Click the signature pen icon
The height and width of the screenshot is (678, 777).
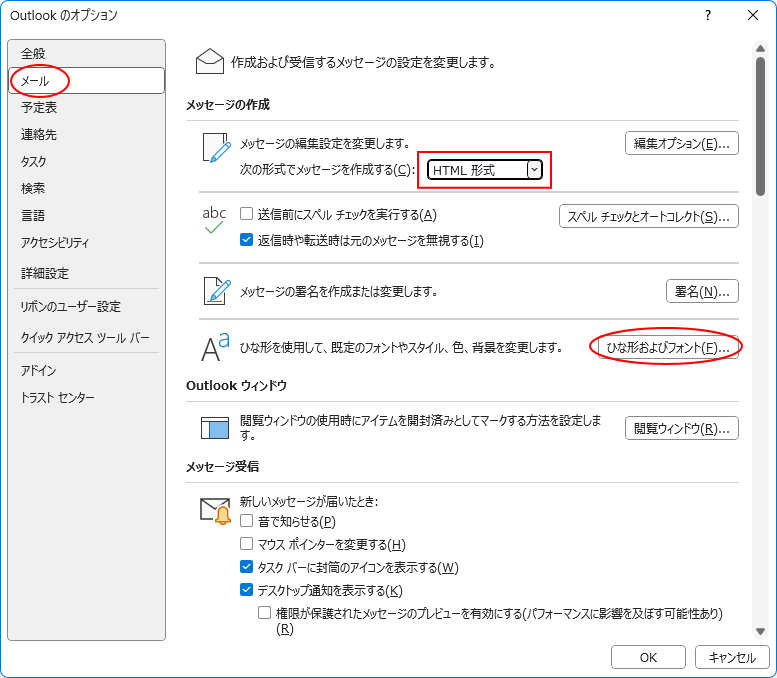[x=217, y=291]
